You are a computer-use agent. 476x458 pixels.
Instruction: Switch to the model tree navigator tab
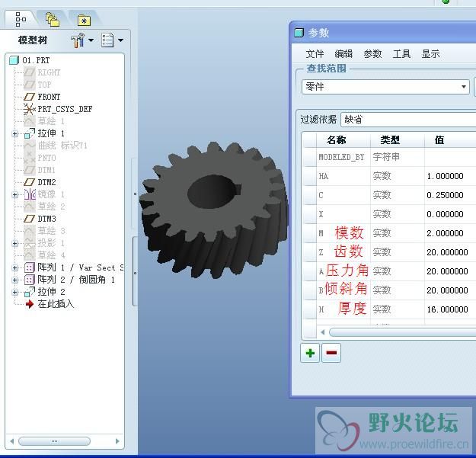[21, 20]
